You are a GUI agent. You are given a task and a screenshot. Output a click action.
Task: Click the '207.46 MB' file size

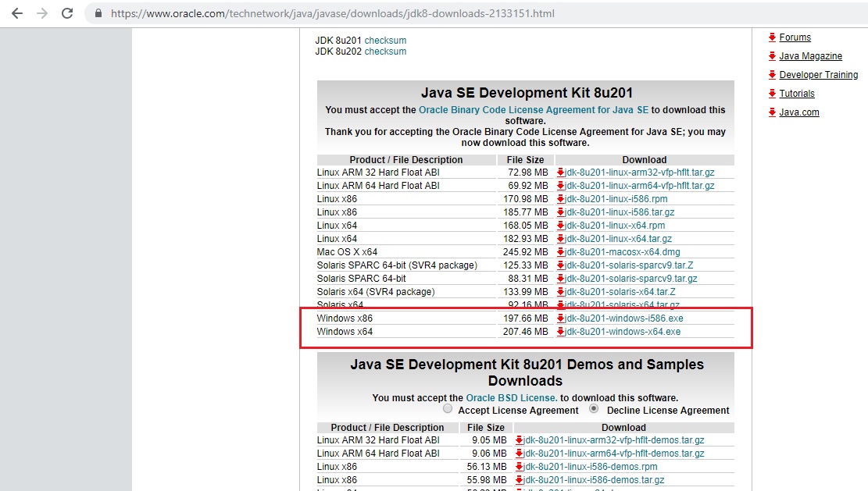pos(525,332)
